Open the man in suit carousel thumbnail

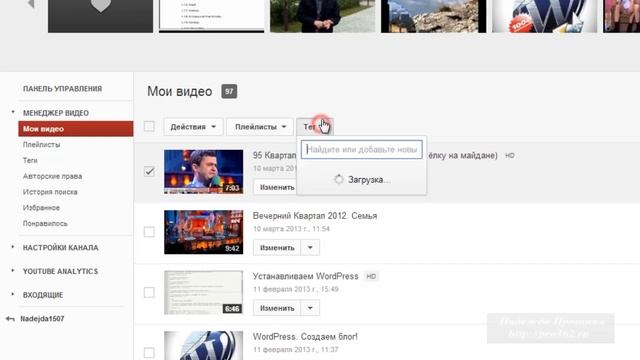pyautogui.click(x=322, y=16)
